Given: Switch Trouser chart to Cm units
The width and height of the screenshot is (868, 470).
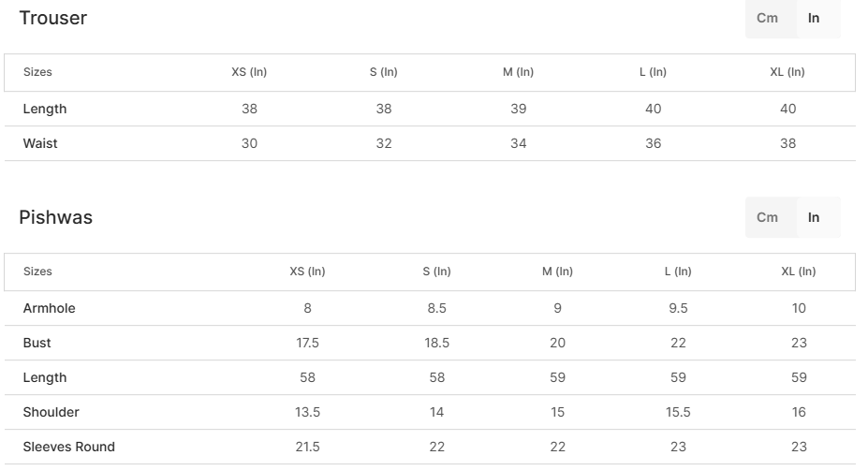Looking at the screenshot, I should coord(767,18).
